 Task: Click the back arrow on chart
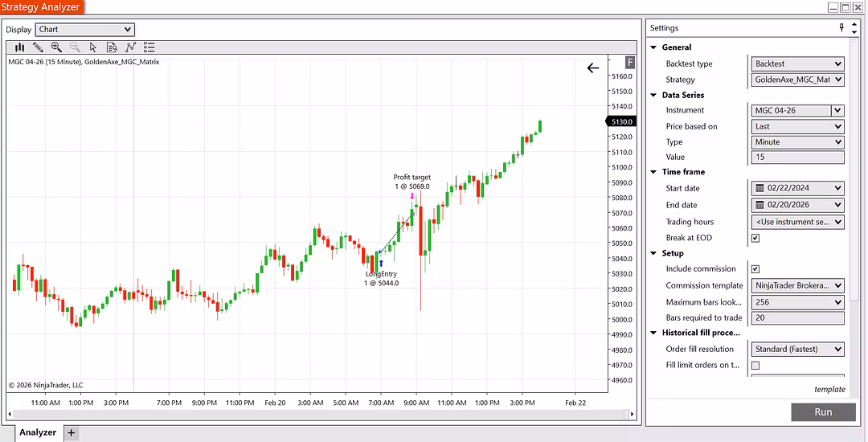pos(593,68)
